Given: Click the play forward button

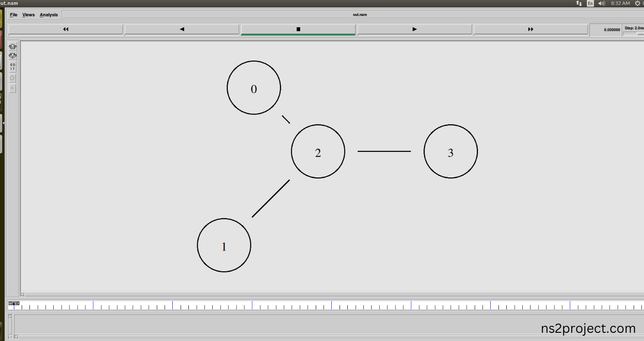Looking at the screenshot, I should click(414, 29).
